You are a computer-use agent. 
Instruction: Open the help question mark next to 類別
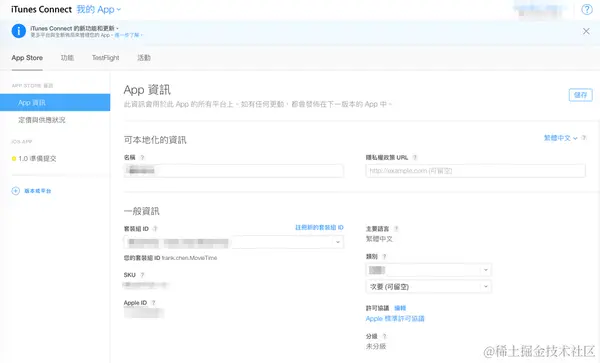coord(384,257)
